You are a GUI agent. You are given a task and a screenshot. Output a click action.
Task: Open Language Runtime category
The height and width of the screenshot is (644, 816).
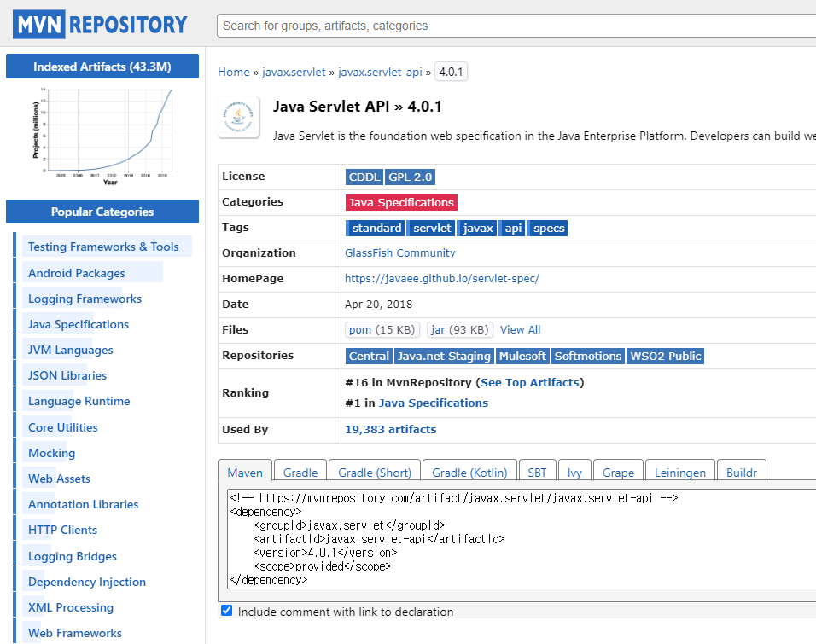point(79,401)
